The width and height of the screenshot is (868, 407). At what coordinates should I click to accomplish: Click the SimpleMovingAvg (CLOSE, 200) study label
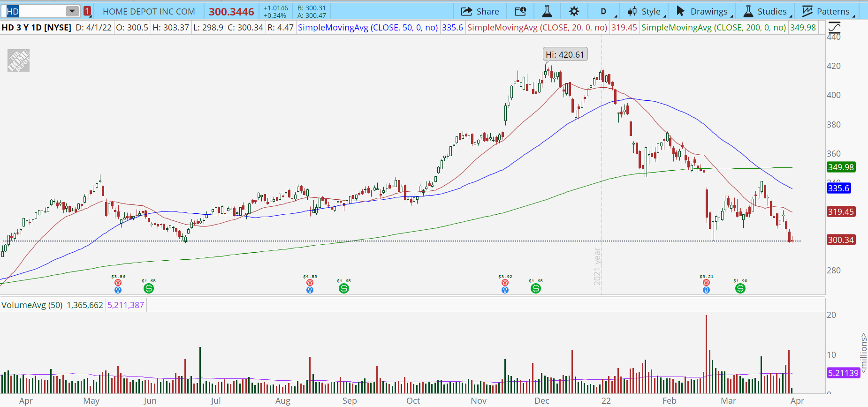(x=714, y=28)
